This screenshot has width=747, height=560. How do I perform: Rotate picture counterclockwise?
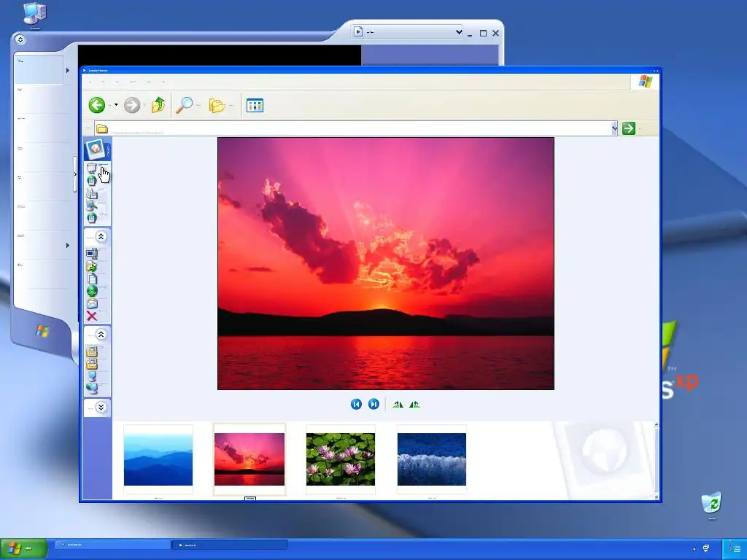click(414, 404)
